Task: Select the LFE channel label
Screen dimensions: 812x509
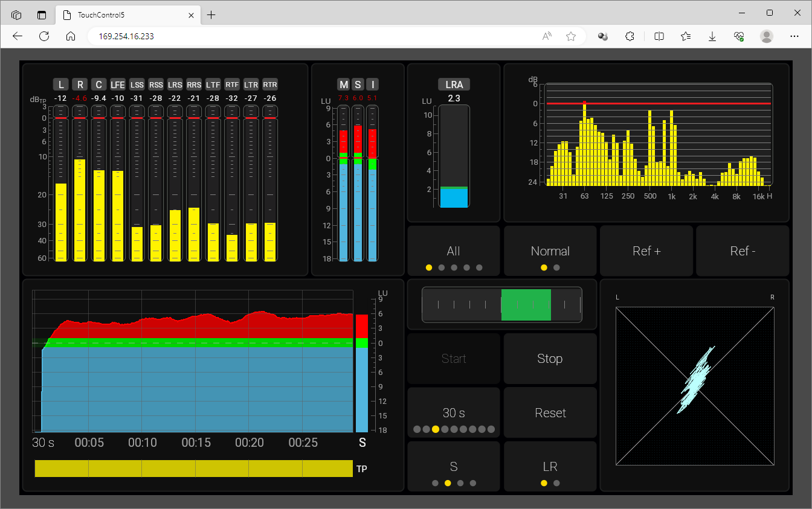Action: [x=117, y=85]
